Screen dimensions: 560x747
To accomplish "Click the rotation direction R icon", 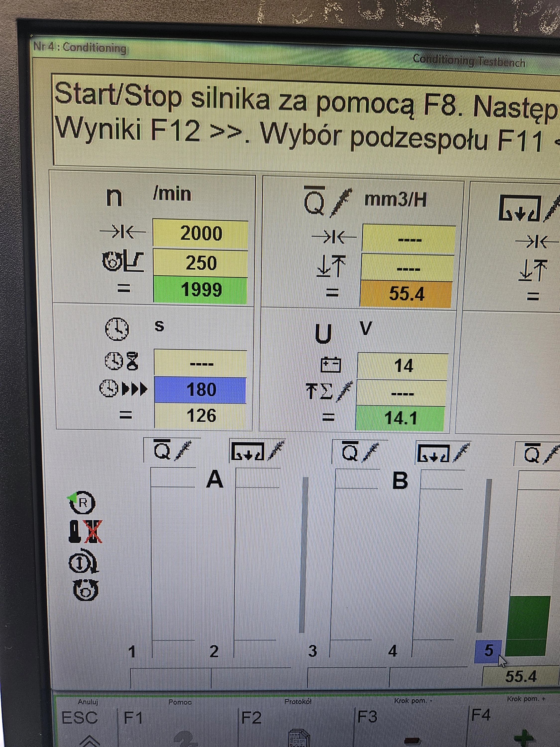I will [x=82, y=503].
